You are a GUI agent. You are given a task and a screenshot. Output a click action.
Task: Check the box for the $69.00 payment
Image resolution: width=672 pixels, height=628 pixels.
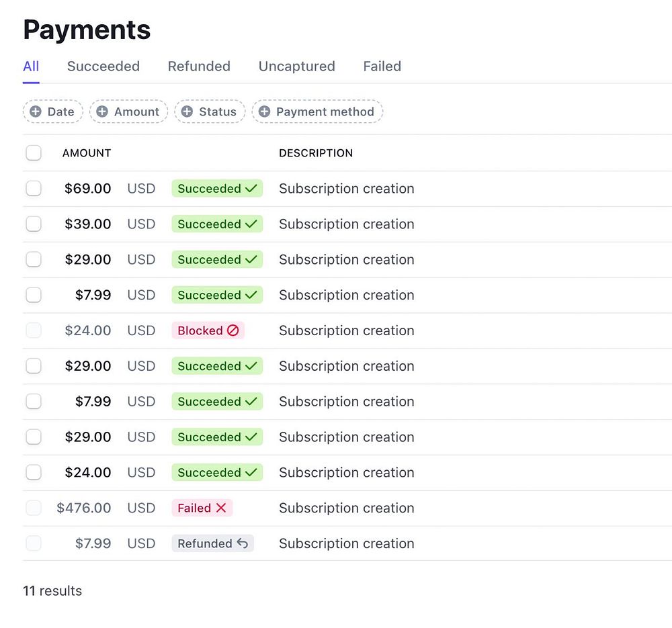(x=34, y=189)
